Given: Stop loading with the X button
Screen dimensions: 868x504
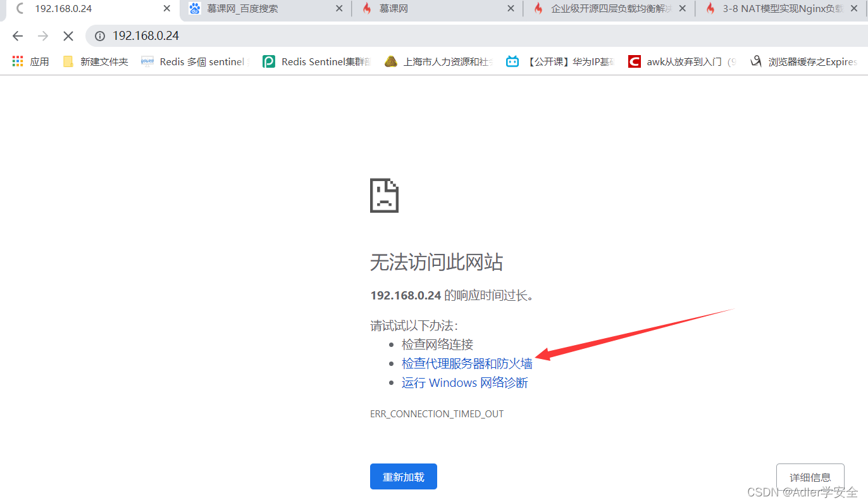Looking at the screenshot, I should tap(68, 36).
